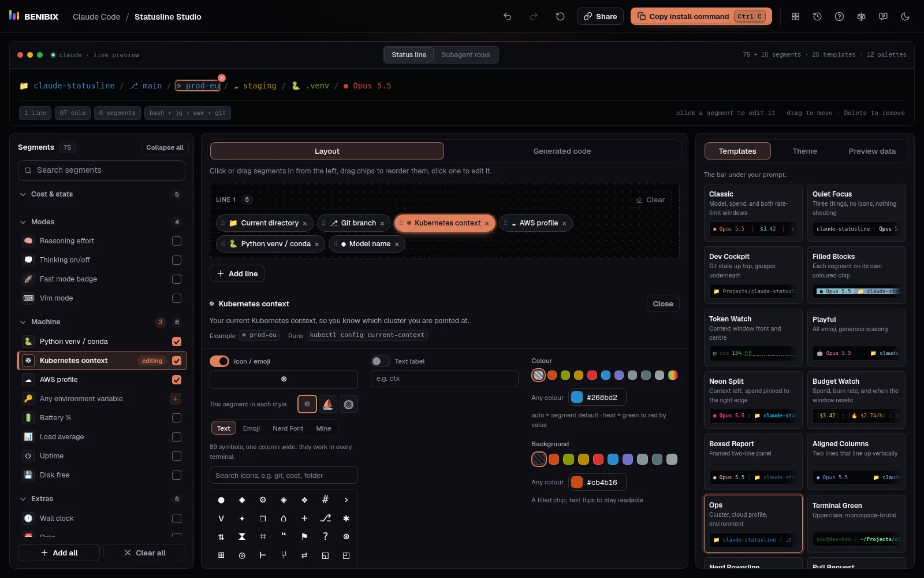Screen dimensions: 924x578
Task: Click the undo arrow in the header
Action: (x=507, y=17)
